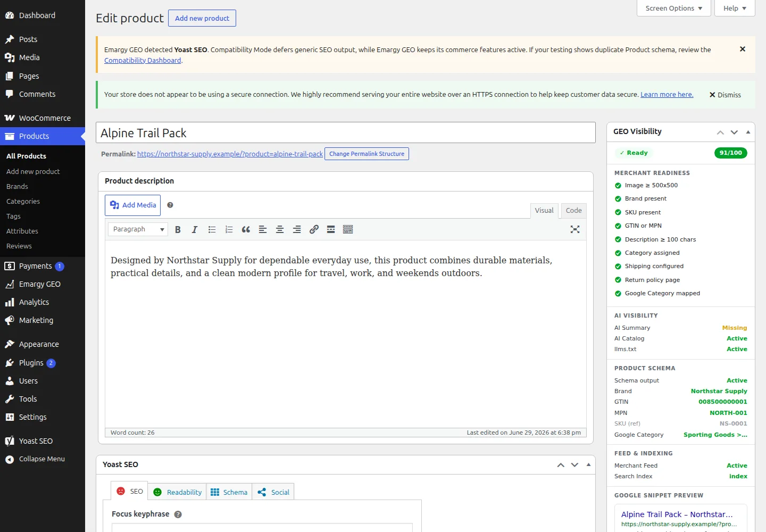766x532 pixels.
Task: Click the GTIN value 008500000001
Action: pos(722,402)
